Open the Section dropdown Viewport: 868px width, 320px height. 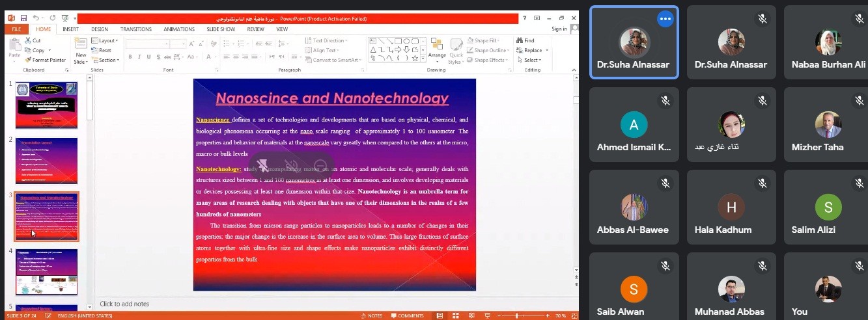point(105,60)
